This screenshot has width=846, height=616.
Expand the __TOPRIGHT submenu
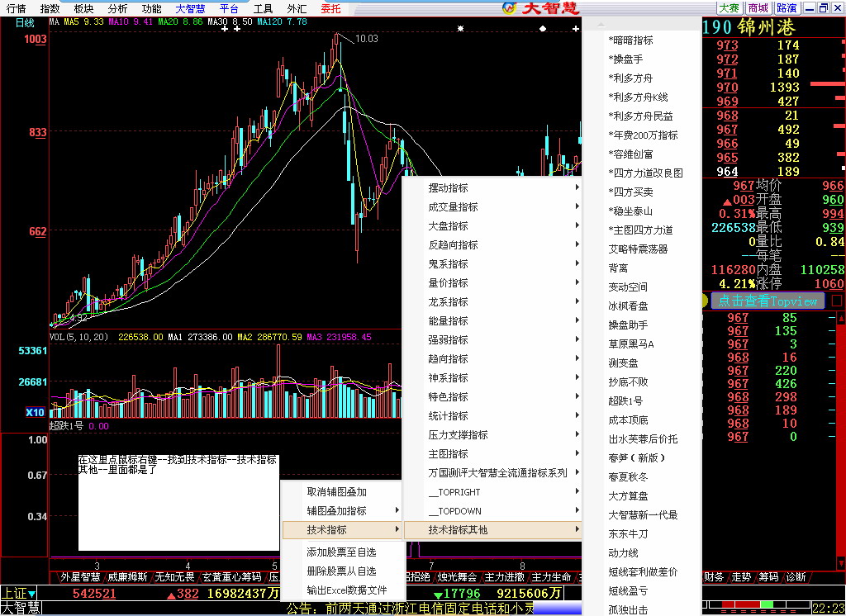click(492, 492)
